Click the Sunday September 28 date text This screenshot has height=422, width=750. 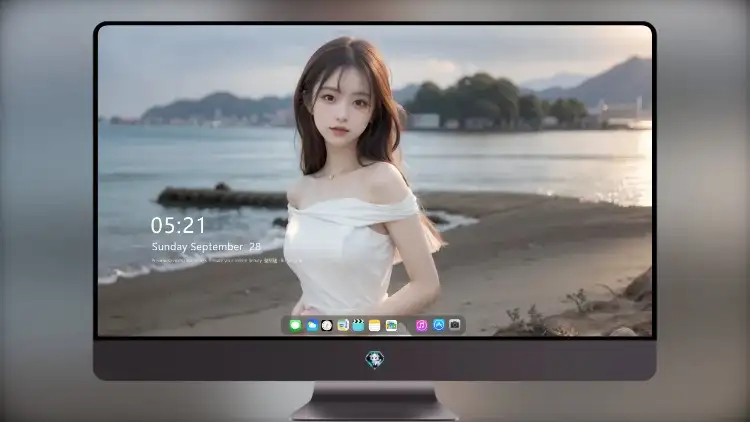click(x=206, y=246)
